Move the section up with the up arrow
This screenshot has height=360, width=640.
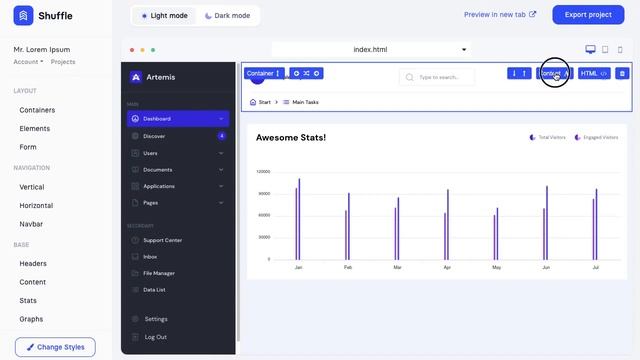pyautogui.click(x=524, y=73)
